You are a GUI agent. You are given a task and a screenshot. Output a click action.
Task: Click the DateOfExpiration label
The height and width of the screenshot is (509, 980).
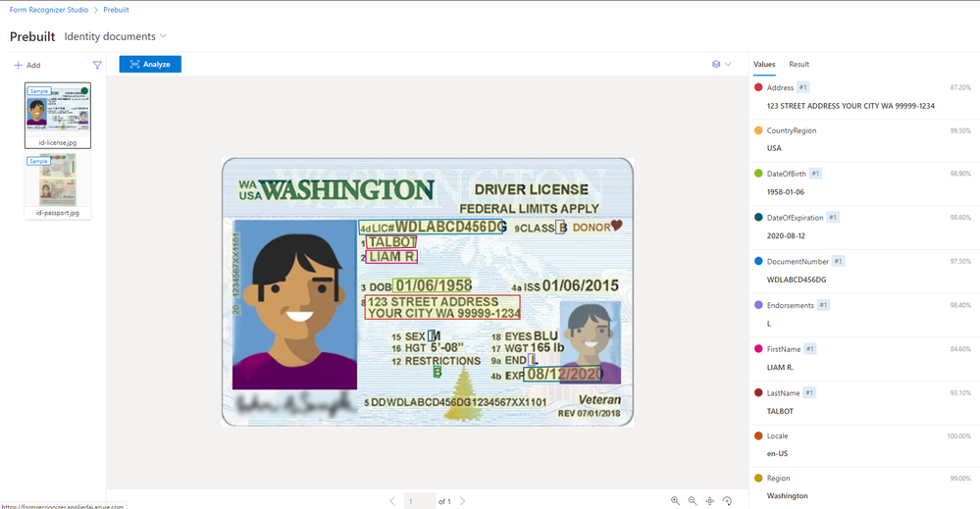[795, 218]
